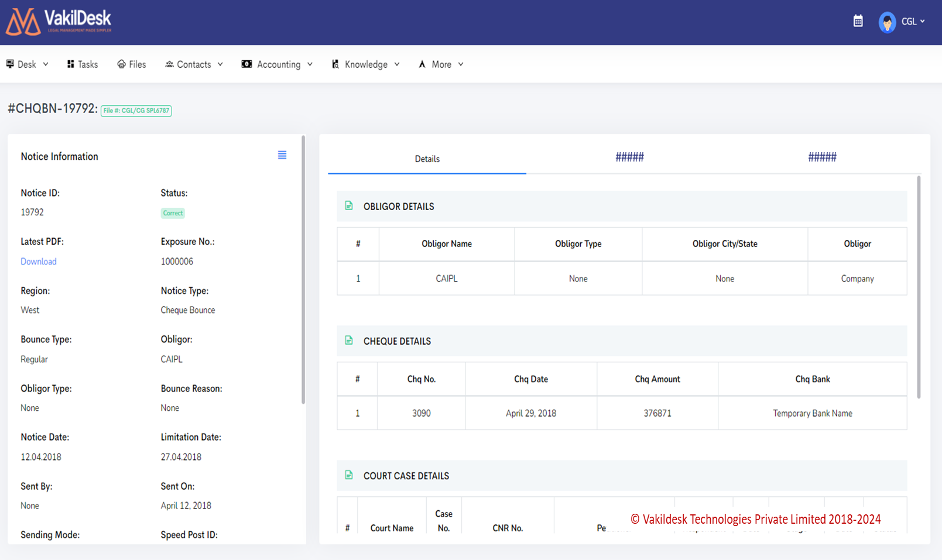Click the Contacts people icon
This screenshot has height=560, width=942.
click(x=169, y=64)
